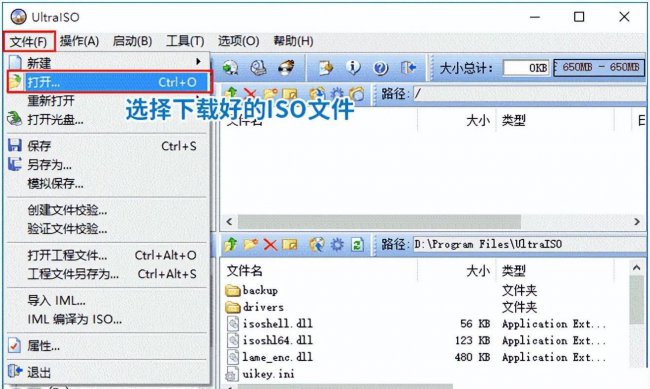650x389 pixels.
Task: Open the 工具(T) menu
Action: 185,41
